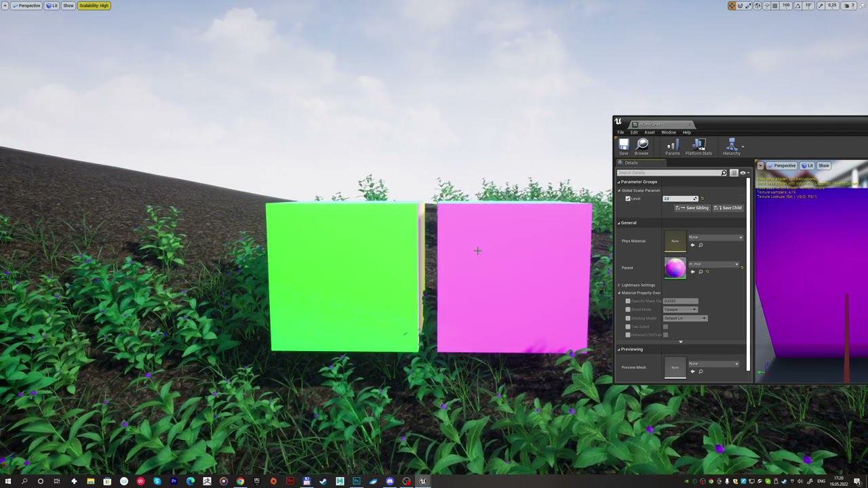Screen dimensions: 868x488
Task: Click the search magnifier in Details
Action: [724, 173]
